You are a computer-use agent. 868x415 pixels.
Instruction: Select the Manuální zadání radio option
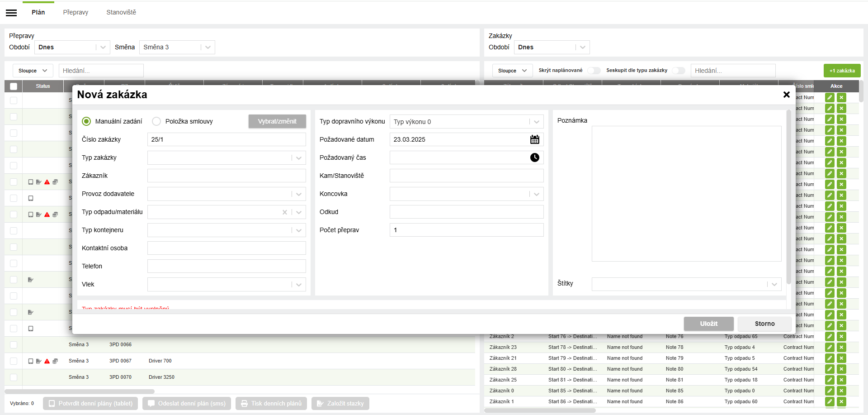pyautogui.click(x=86, y=121)
